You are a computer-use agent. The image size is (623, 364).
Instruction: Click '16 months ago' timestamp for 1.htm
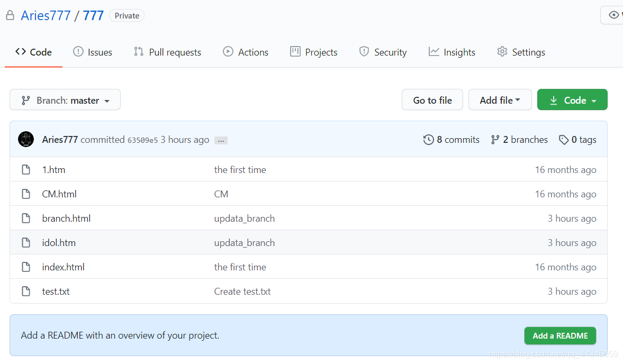click(565, 170)
